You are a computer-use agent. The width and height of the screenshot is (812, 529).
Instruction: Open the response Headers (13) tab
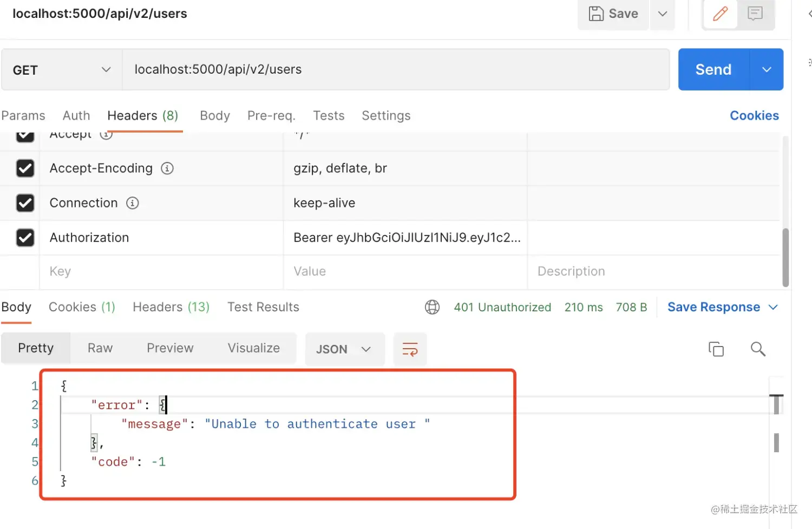pos(171,308)
